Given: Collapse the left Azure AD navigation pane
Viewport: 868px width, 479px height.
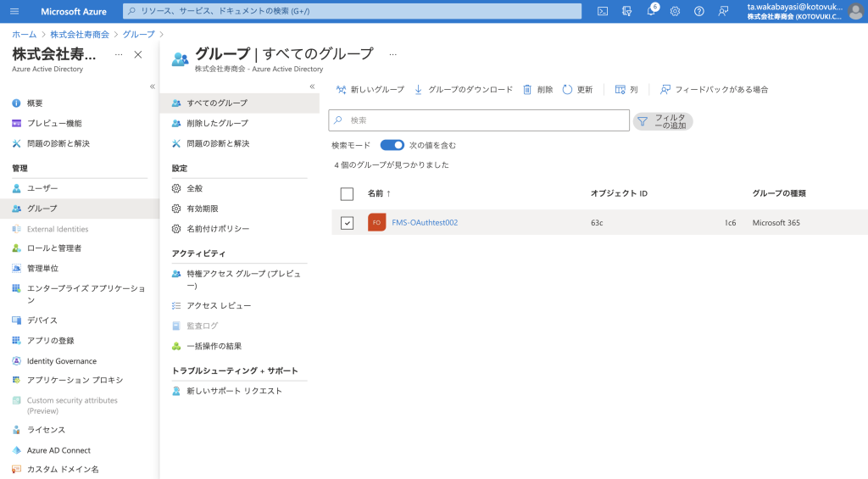Looking at the screenshot, I should click(x=153, y=86).
